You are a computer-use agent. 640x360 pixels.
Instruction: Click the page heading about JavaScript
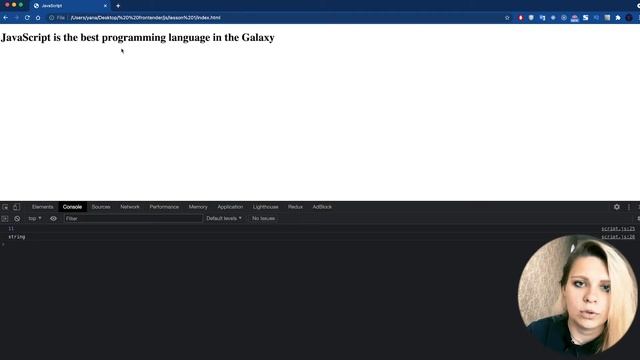pyautogui.click(x=138, y=38)
